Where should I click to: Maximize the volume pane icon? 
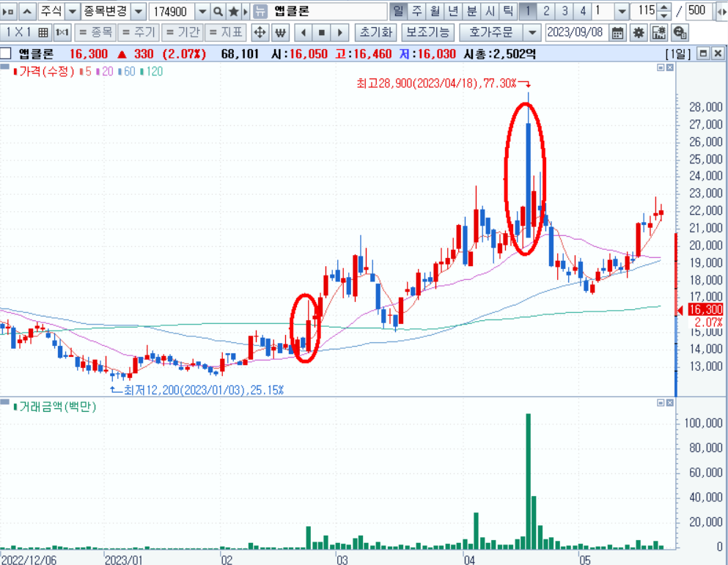[x=661, y=402]
